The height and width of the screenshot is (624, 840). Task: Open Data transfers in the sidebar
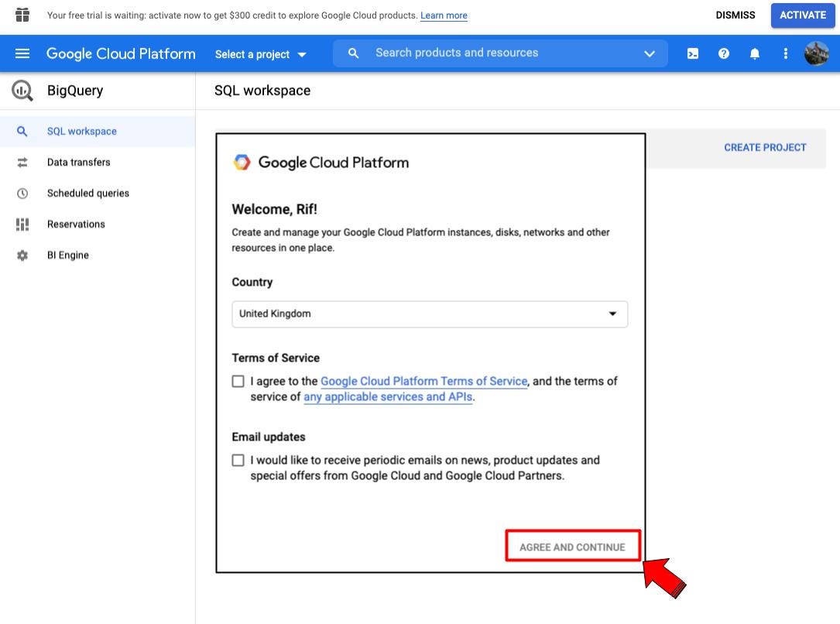98,163
